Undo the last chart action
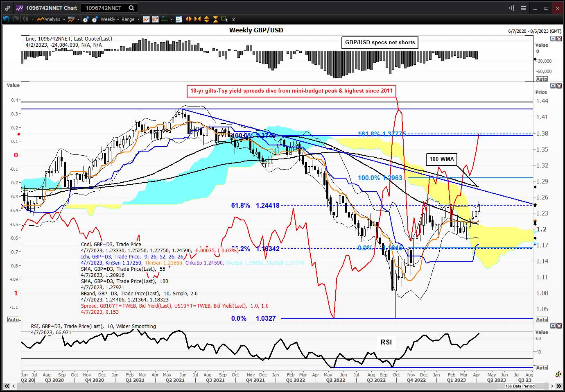 (x=6, y=19)
